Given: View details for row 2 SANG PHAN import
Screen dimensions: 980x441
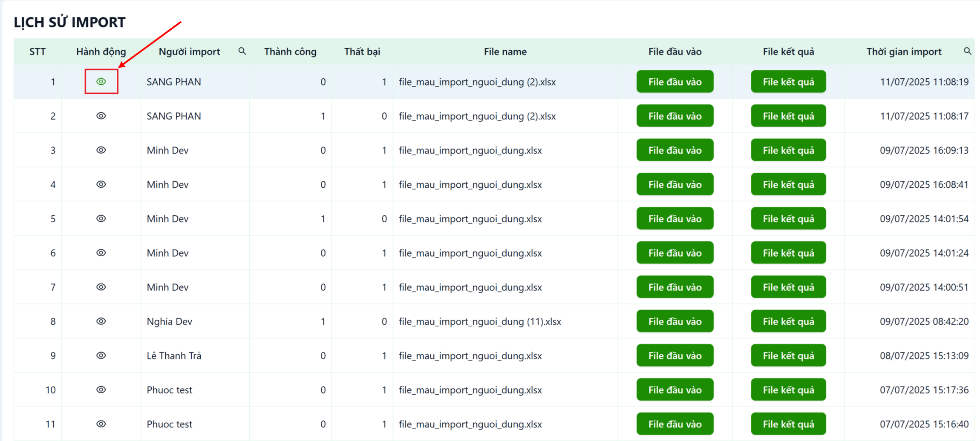Looking at the screenshot, I should pos(101,116).
